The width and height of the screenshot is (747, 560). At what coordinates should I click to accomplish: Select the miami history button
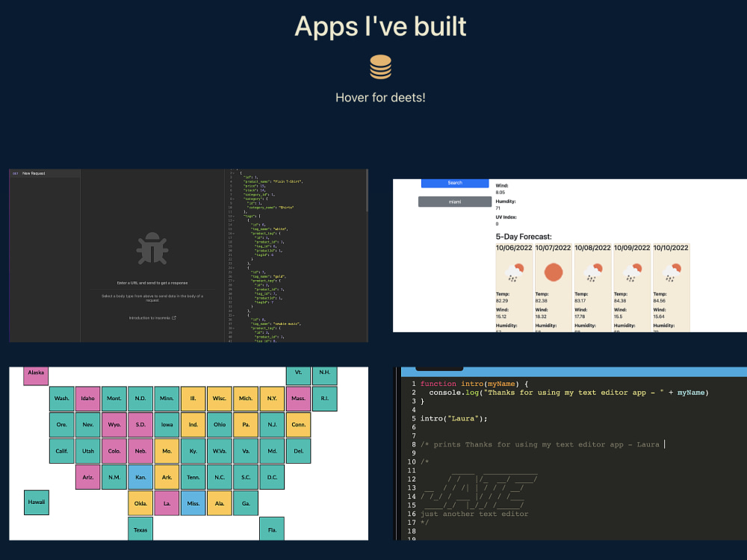tap(455, 202)
